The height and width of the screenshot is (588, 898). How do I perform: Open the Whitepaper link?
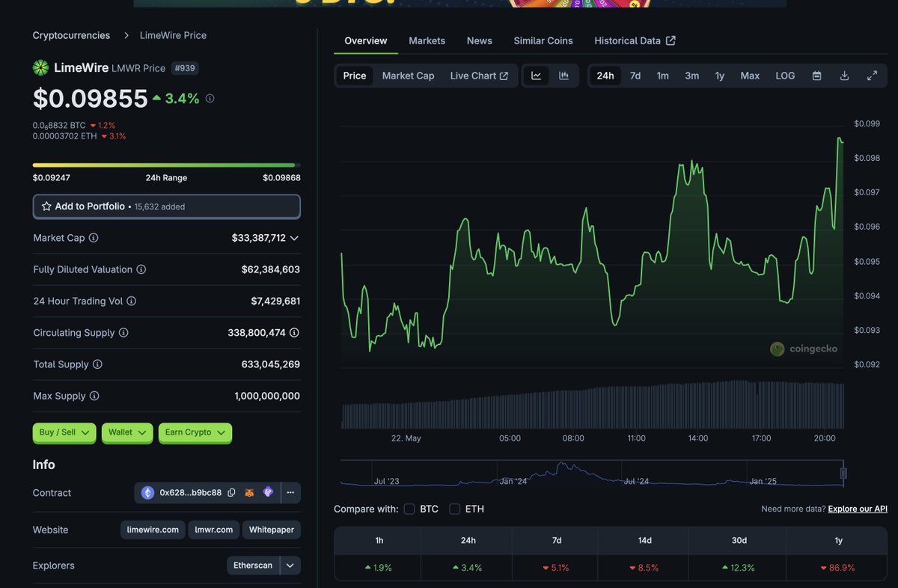(272, 530)
